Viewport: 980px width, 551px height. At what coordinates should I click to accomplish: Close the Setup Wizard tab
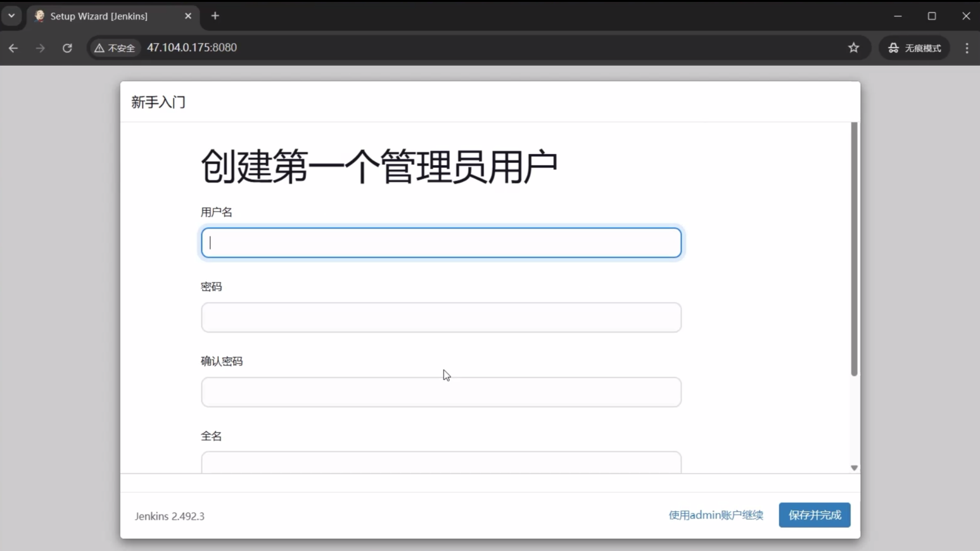[x=188, y=16]
